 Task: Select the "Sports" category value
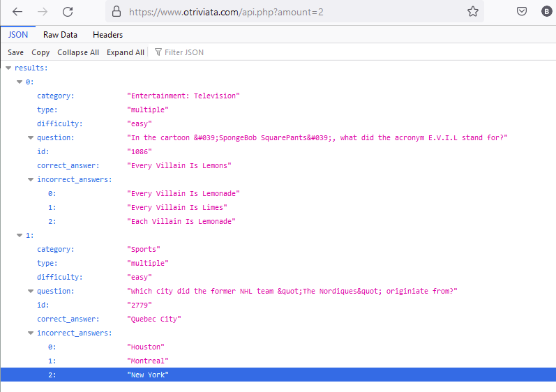tap(144, 249)
